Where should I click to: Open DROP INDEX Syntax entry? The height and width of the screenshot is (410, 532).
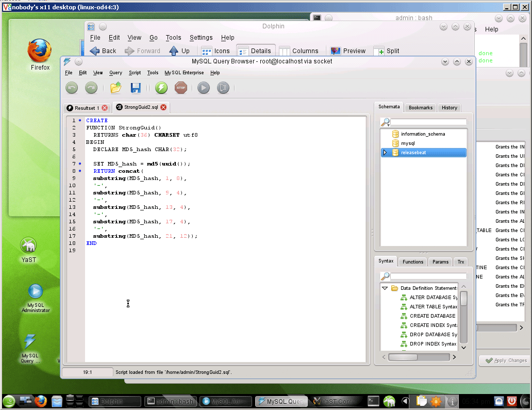[x=429, y=344]
